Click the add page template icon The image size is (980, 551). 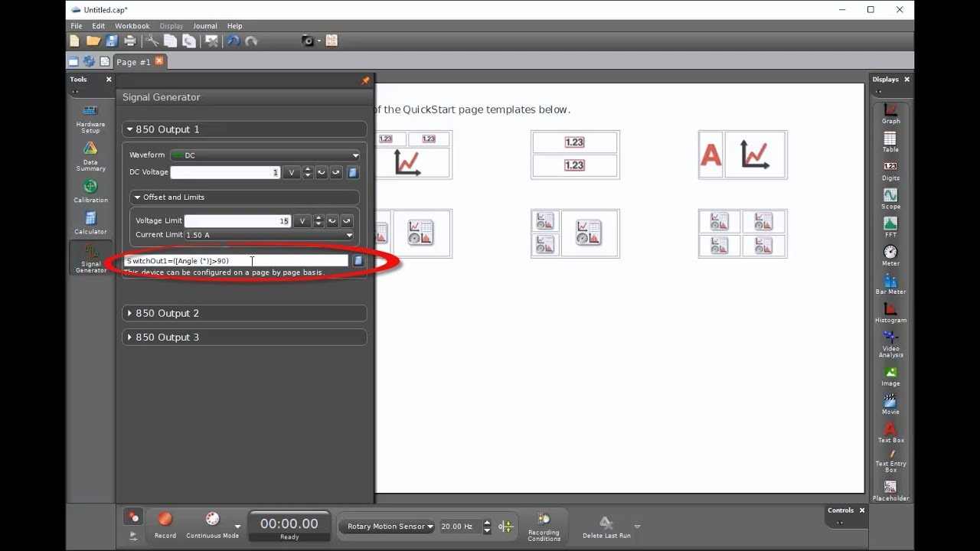[x=105, y=62]
